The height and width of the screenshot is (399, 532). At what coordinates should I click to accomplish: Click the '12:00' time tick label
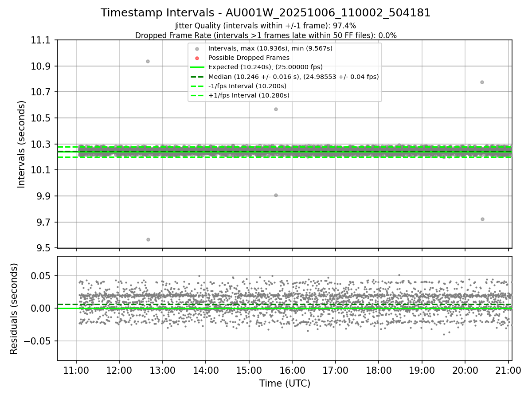[x=119, y=370]
